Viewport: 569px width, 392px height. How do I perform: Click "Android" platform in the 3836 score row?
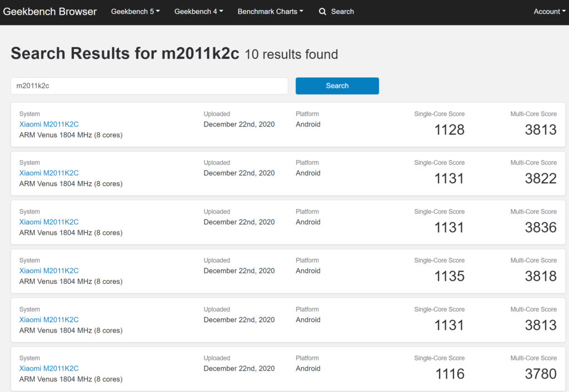[x=308, y=222]
